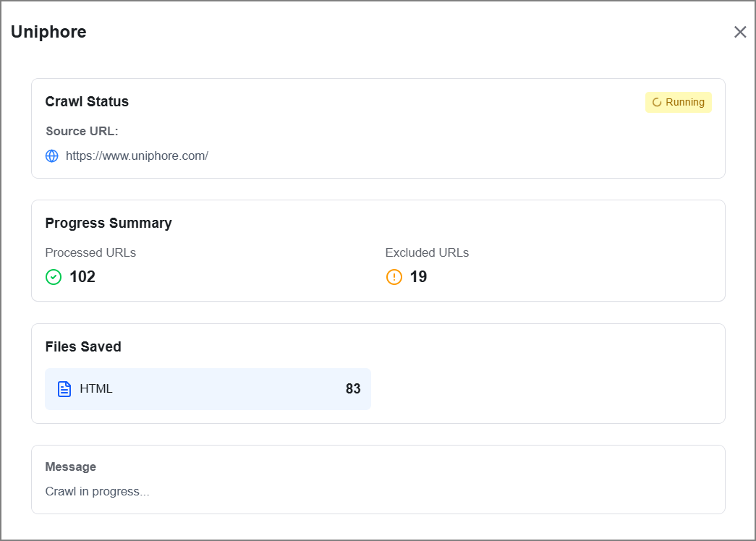Click the HTML label text
756x541 pixels.
point(96,388)
